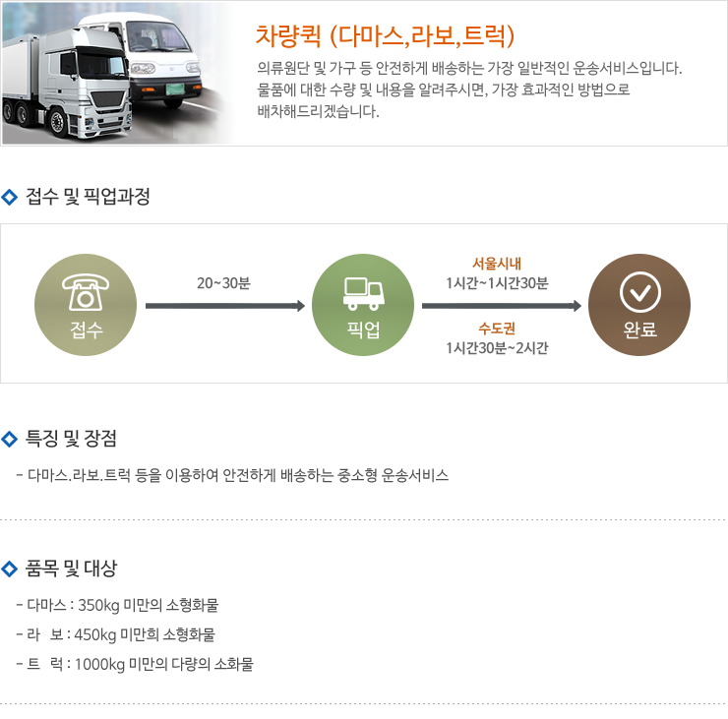Click the truck and van banner photo
728x719 pixels.
[120, 74]
